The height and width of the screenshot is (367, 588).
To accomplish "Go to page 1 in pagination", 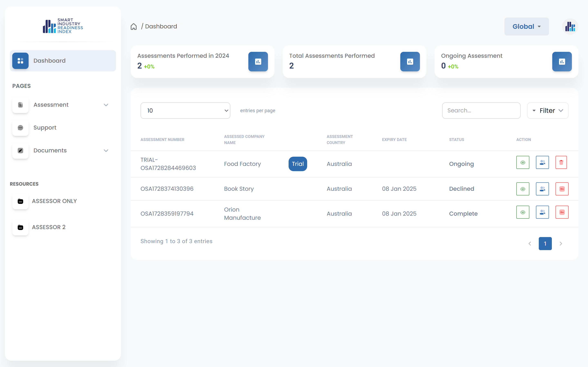I will (545, 243).
